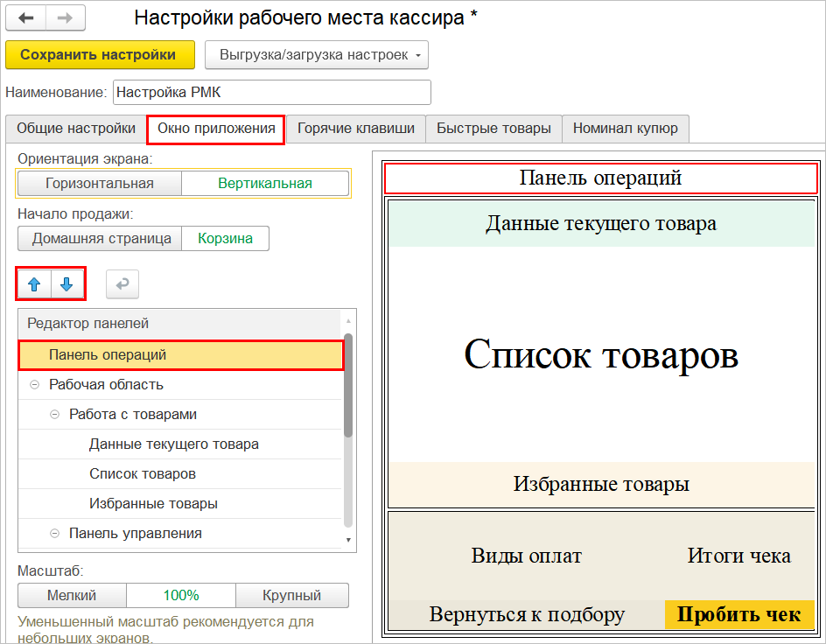Select Список товаров in the panel tree
Viewport: 826px width, 644px height.
142,474
